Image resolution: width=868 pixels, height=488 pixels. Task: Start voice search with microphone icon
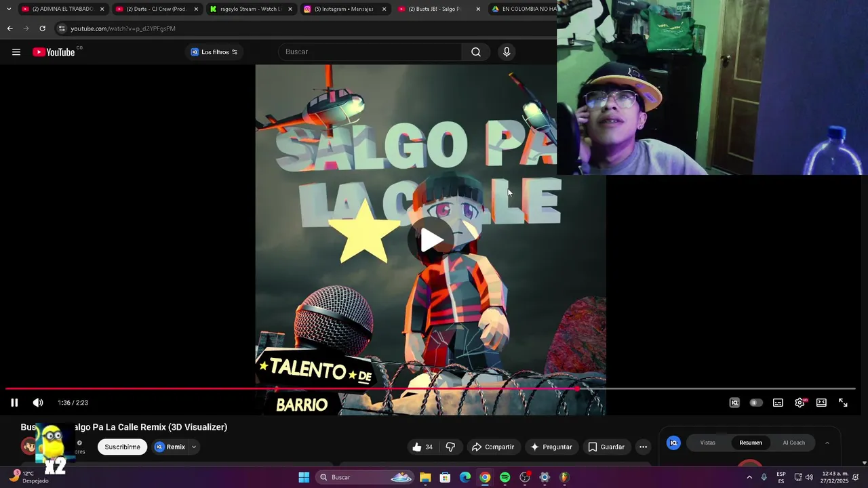click(507, 52)
